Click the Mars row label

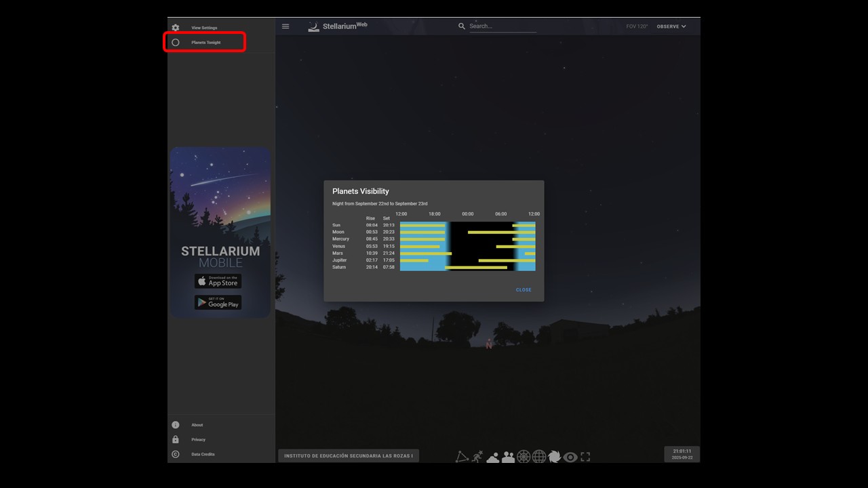click(x=338, y=253)
